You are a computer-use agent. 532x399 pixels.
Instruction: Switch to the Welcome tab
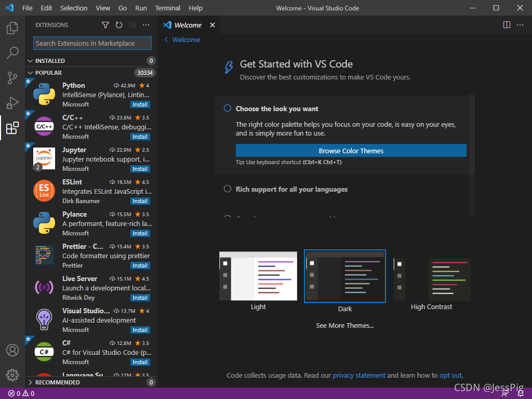[189, 25]
